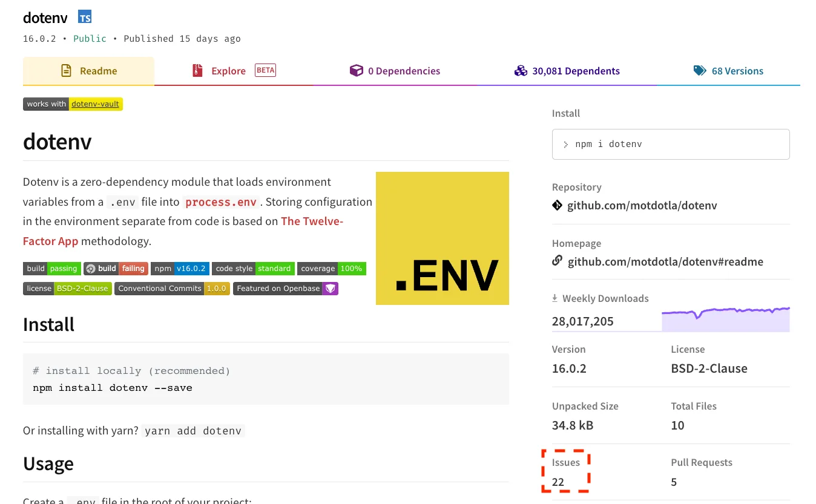Click the homepage chain-link icon
Screen dimensions: 816x504
coord(557,261)
